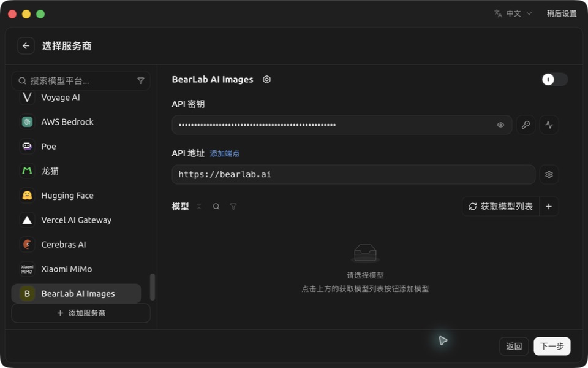Select AWS Bedrock provider name

67,122
